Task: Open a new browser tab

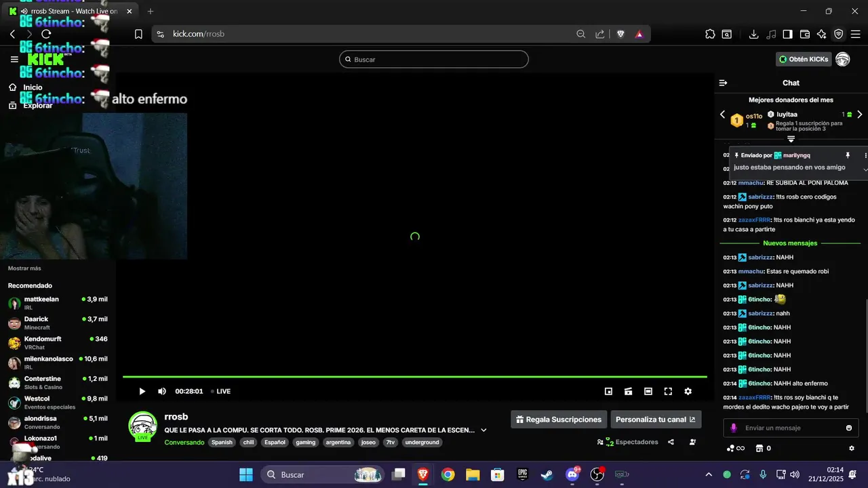Action: click(x=151, y=12)
